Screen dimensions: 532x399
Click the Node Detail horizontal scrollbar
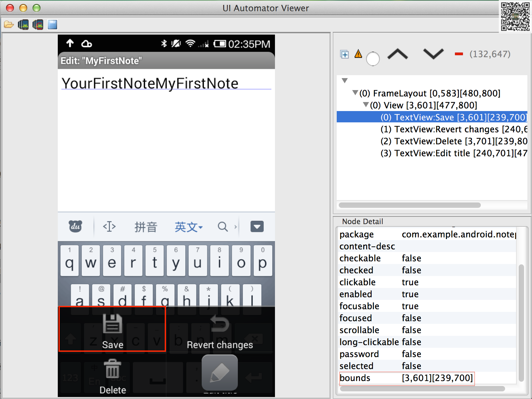pyautogui.click(x=422, y=389)
